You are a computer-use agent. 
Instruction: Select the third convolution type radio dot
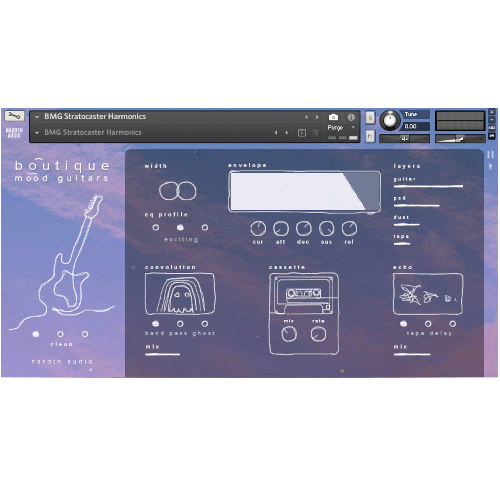point(205,324)
